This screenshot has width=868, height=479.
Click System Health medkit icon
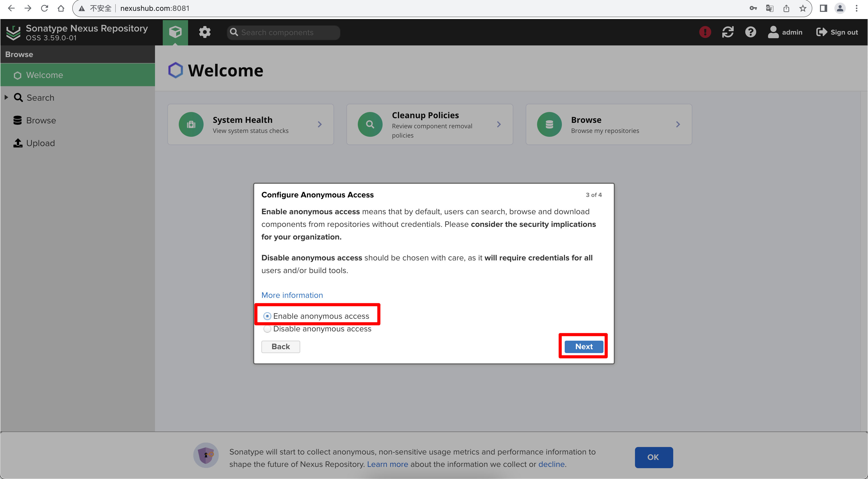191,124
